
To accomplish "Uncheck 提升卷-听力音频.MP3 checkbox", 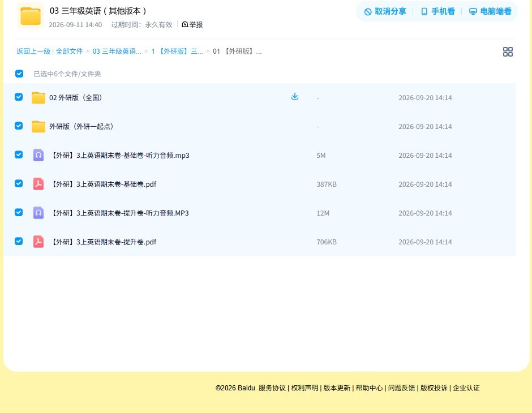I will point(19,212).
